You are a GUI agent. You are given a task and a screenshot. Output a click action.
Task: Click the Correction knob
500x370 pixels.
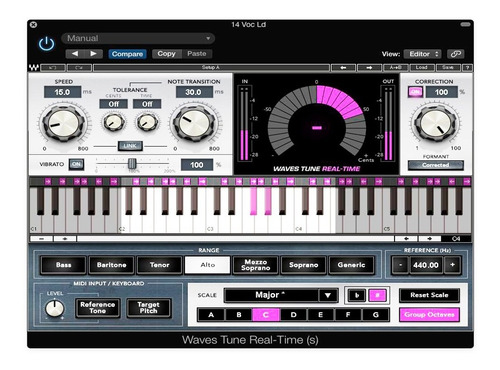pyautogui.click(x=435, y=123)
